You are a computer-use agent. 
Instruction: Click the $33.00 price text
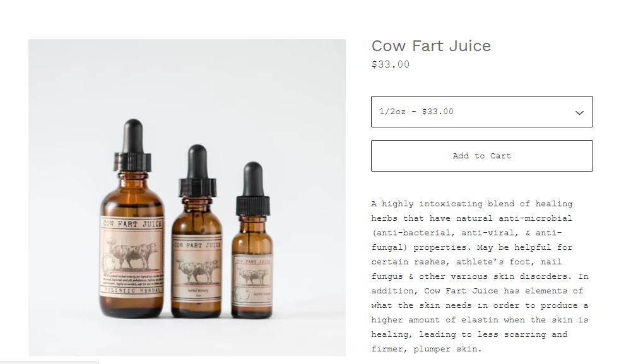tap(391, 64)
